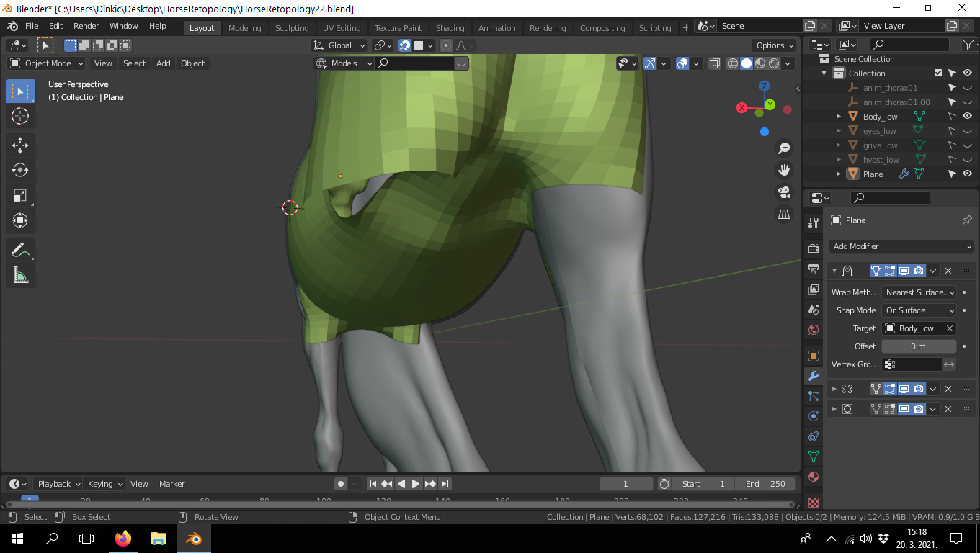The image size is (980, 553).
Task: Toggle Shrinkwrap modifier render camera icon
Action: tap(919, 271)
